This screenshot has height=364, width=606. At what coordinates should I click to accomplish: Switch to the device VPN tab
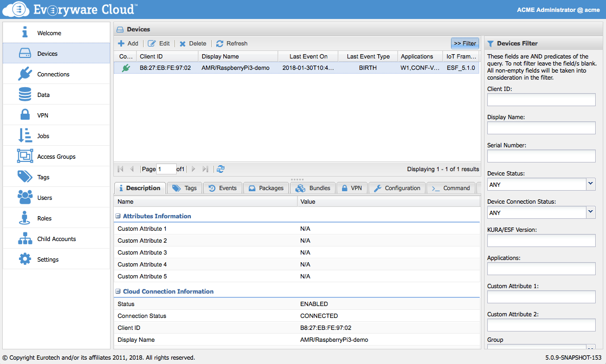(x=352, y=188)
